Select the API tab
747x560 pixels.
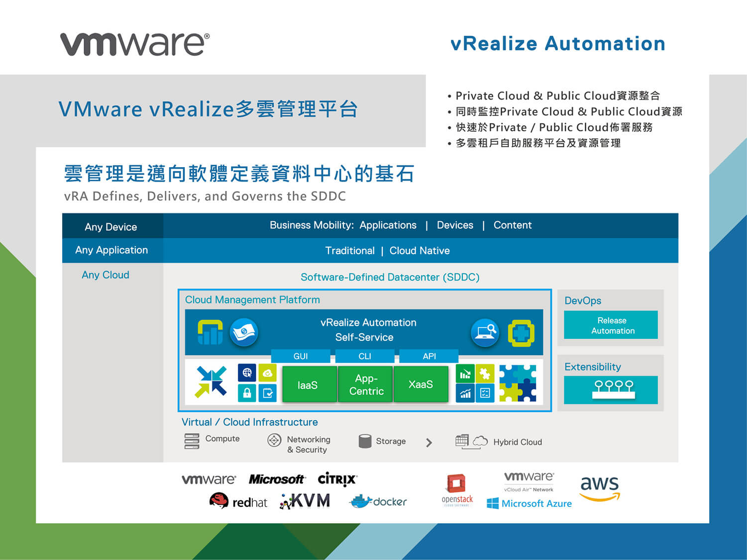point(429,356)
